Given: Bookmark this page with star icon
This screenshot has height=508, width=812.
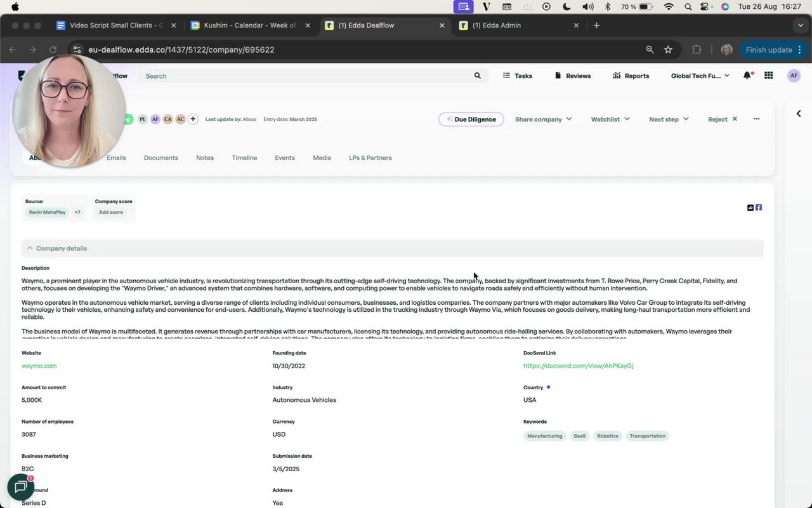Looking at the screenshot, I should pos(668,50).
